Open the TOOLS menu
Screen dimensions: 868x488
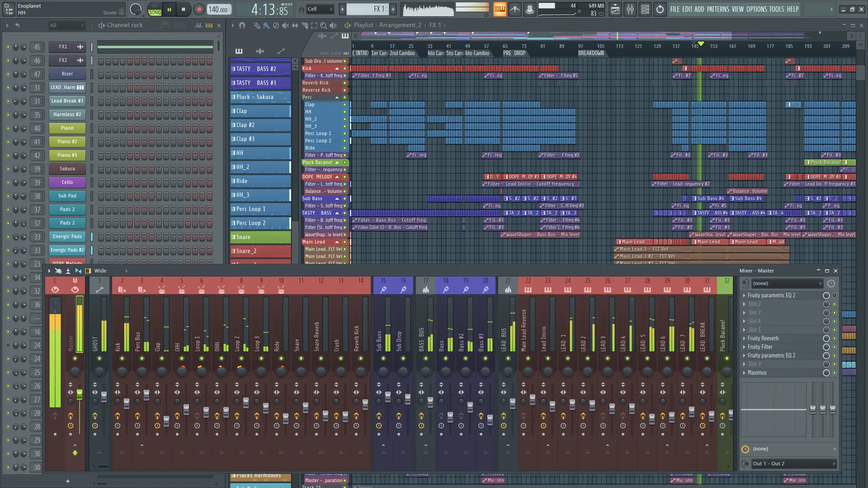(x=777, y=9)
